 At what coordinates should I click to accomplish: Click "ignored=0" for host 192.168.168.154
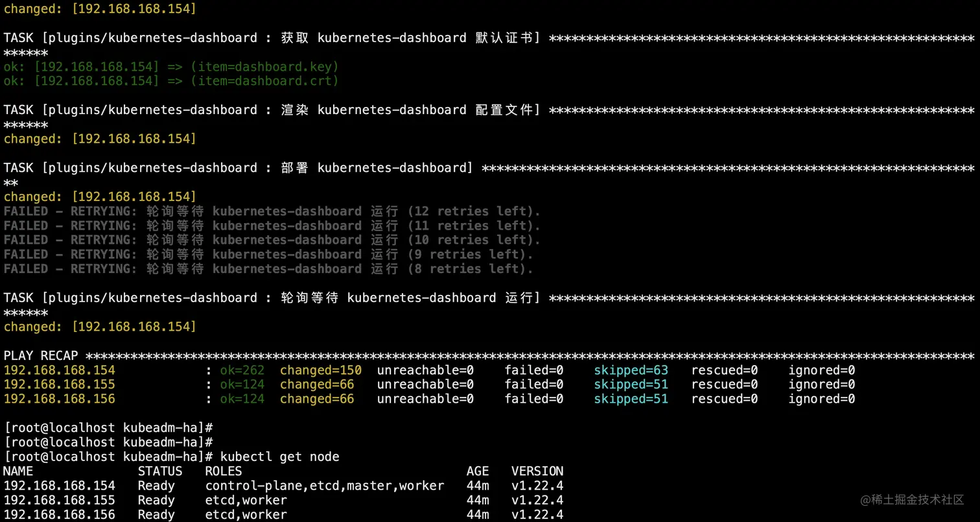pos(822,370)
